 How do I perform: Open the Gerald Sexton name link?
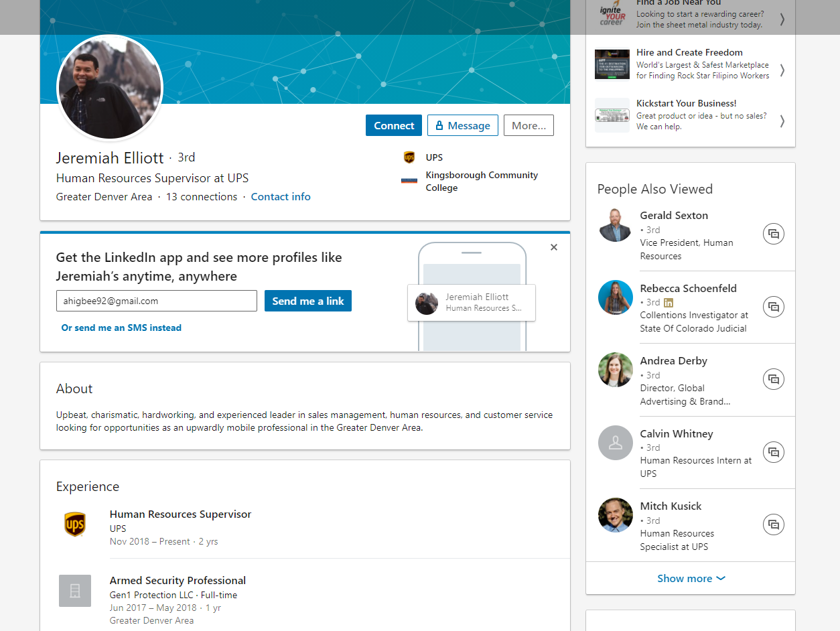pos(674,216)
